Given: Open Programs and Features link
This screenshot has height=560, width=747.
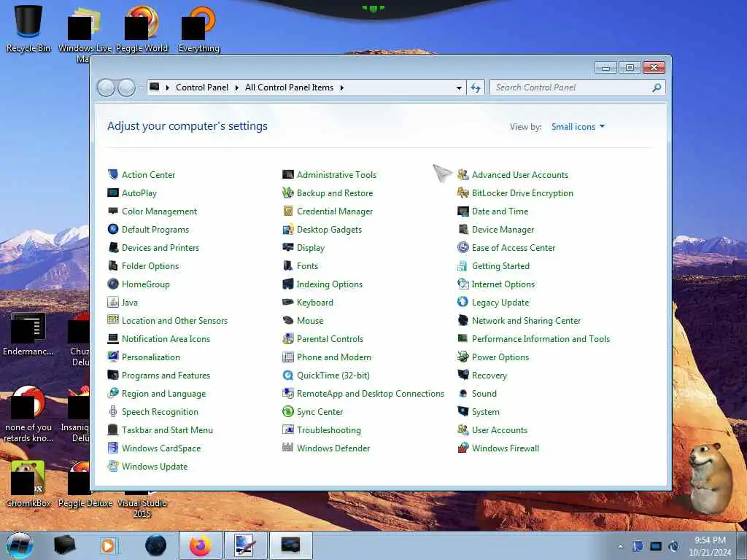Looking at the screenshot, I should (166, 376).
